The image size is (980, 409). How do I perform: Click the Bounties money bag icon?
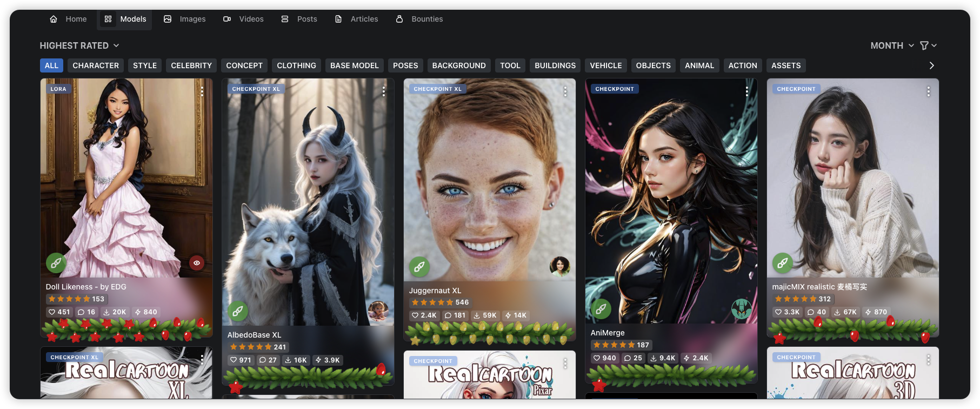(399, 19)
